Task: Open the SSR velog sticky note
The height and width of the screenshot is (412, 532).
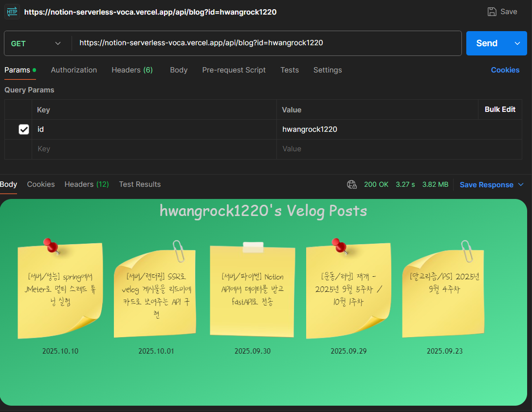Action: tap(155, 293)
